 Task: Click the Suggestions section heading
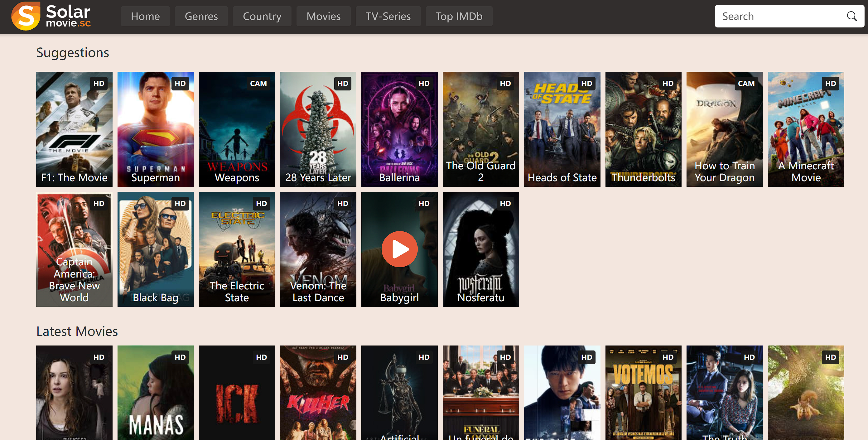tap(72, 53)
